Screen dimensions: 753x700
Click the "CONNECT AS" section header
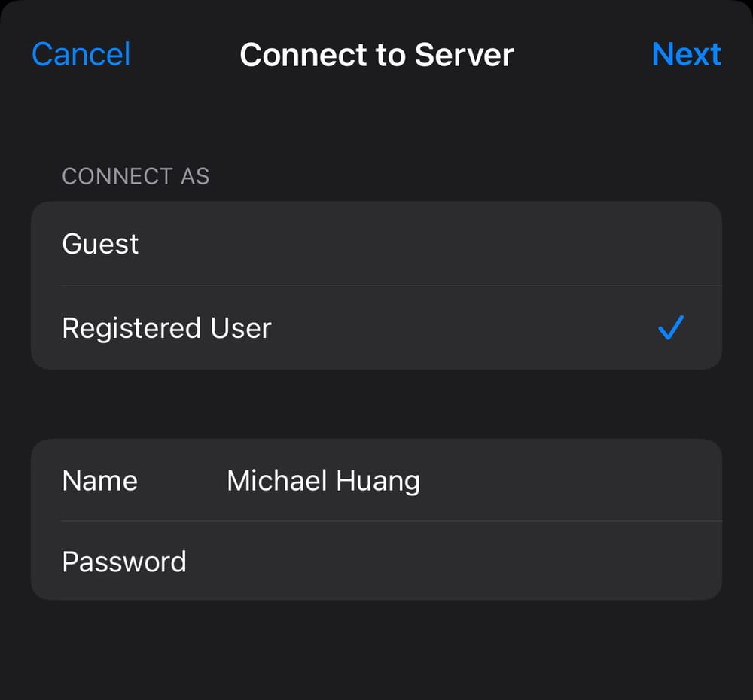click(x=136, y=176)
